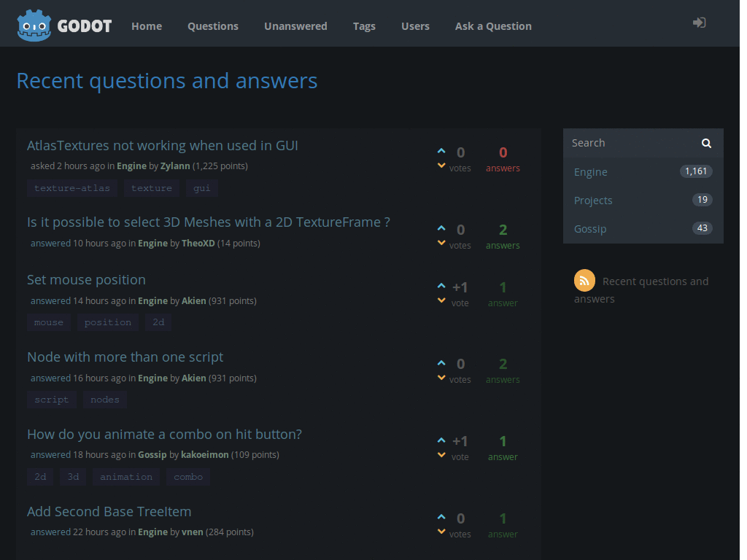Click the 19 count badge for Projects
This screenshot has width=747, height=560.
[703, 200]
